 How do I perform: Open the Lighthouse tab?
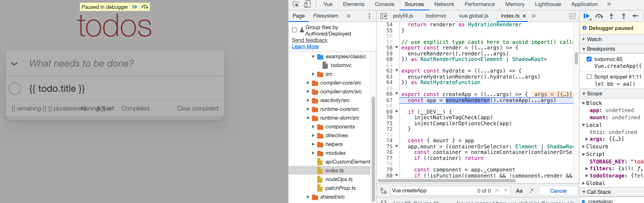pos(548,4)
